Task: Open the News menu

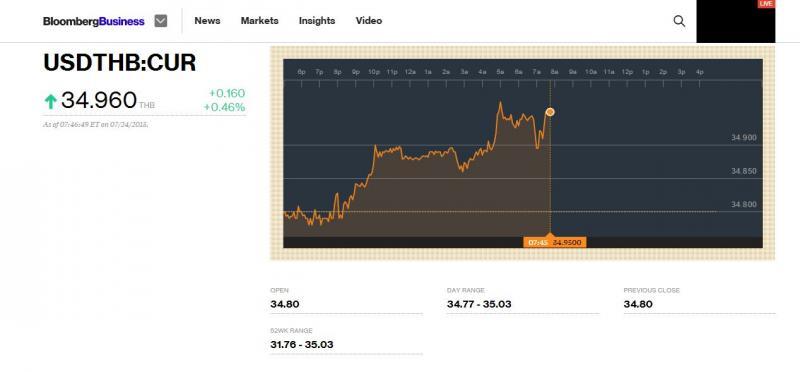Action: pos(207,21)
